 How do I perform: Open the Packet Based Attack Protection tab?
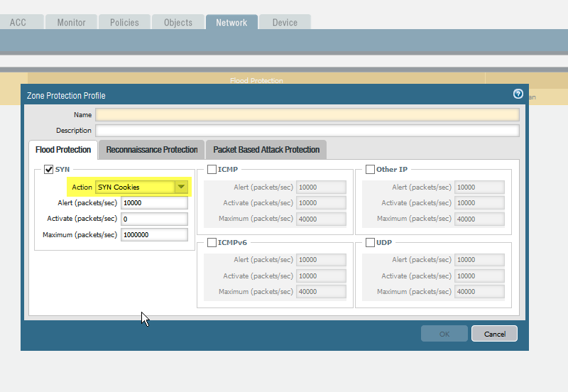point(266,150)
